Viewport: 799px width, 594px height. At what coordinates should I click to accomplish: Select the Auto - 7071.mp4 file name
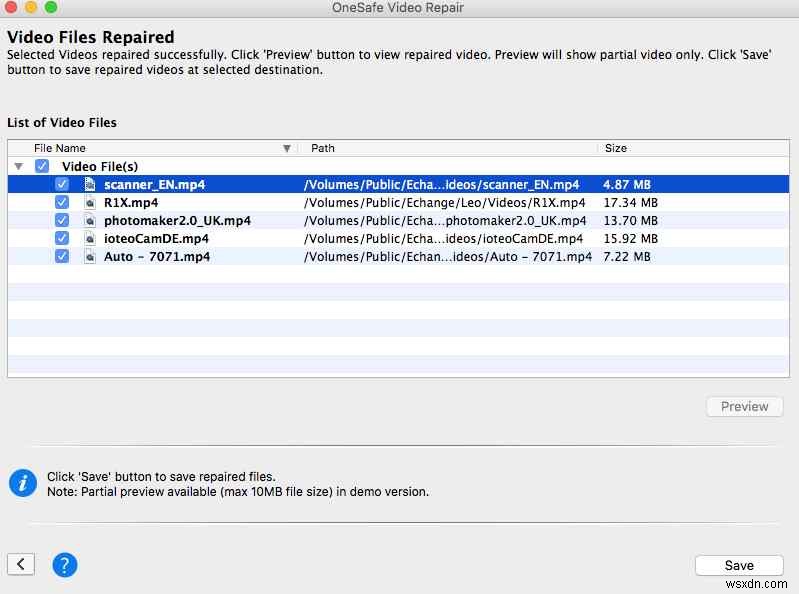157,257
